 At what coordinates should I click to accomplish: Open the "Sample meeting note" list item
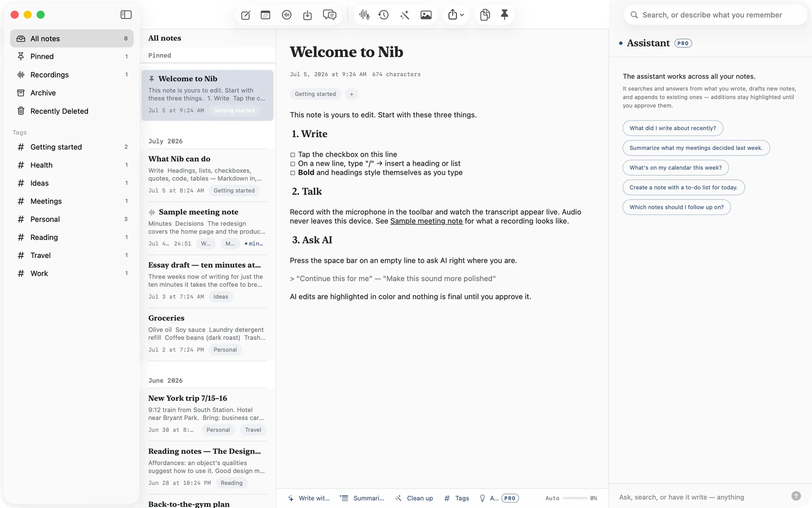click(208, 228)
